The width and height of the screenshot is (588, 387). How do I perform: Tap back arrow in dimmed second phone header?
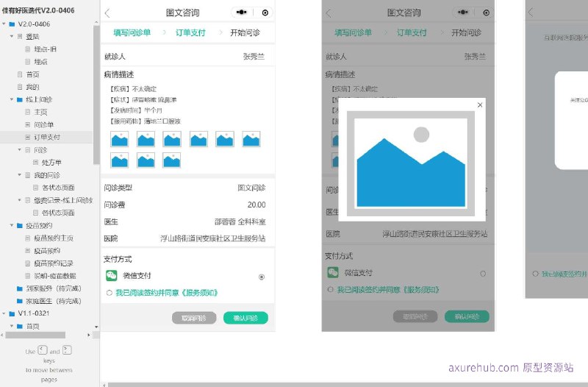pyautogui.click(x=329, y=13)
